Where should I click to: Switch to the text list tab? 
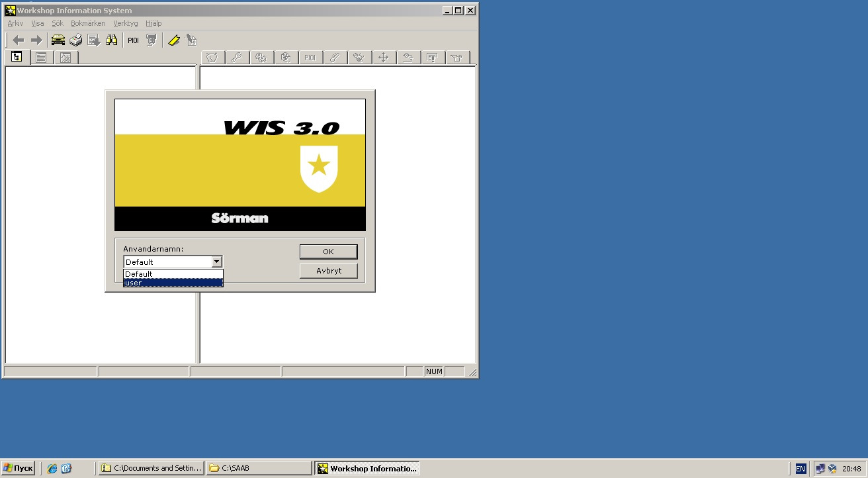41,58
